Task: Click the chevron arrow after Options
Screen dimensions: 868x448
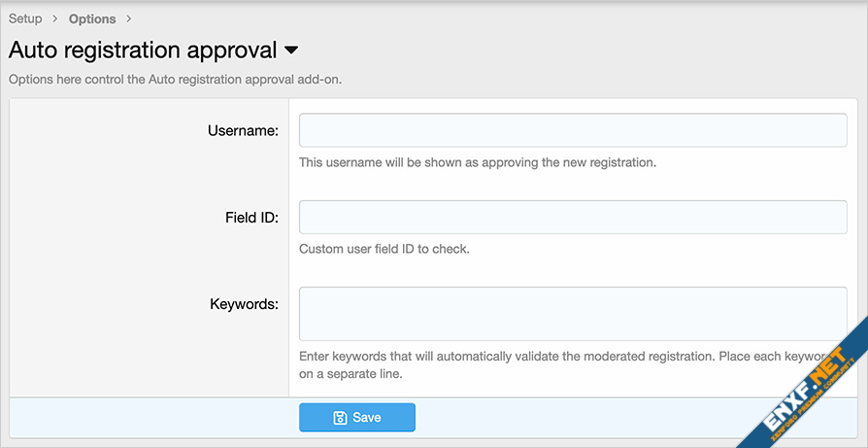Action: (x=129, y=18)
